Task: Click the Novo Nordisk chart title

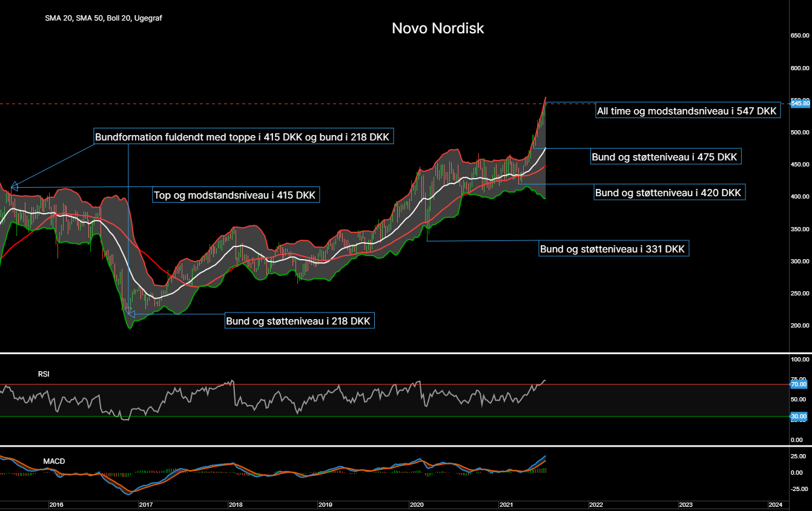Action: [x=438, y=28]
